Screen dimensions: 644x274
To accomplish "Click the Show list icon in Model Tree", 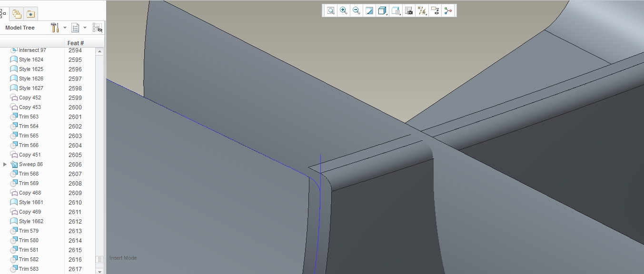I will (75, 28).
